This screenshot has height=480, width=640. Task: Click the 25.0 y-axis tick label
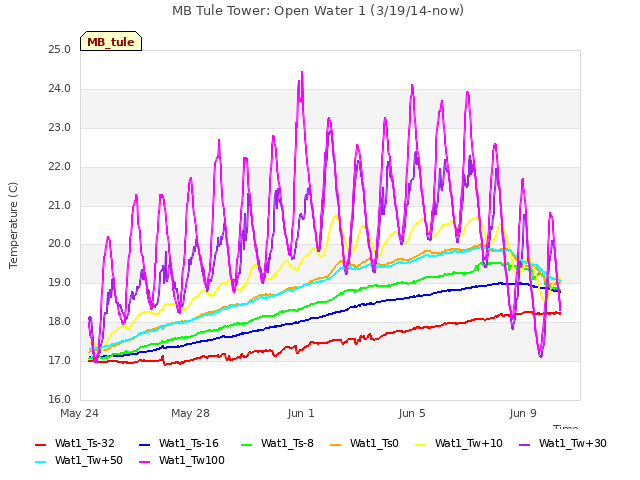point(60,50)
